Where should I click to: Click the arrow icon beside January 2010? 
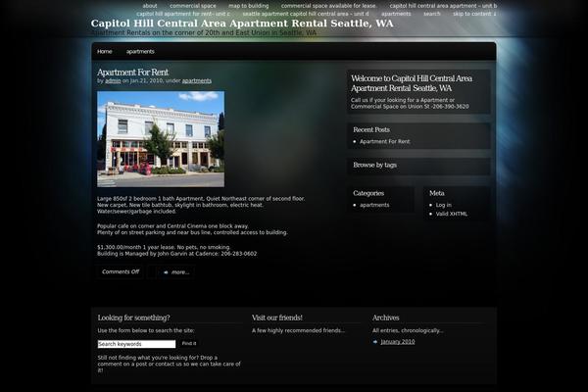tap(375, 342)
